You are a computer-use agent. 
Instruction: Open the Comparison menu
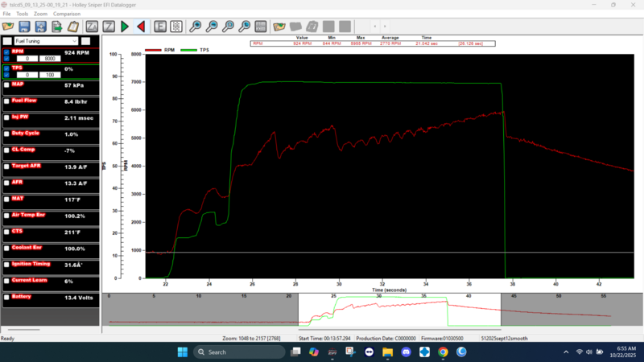tap(66, 14)
